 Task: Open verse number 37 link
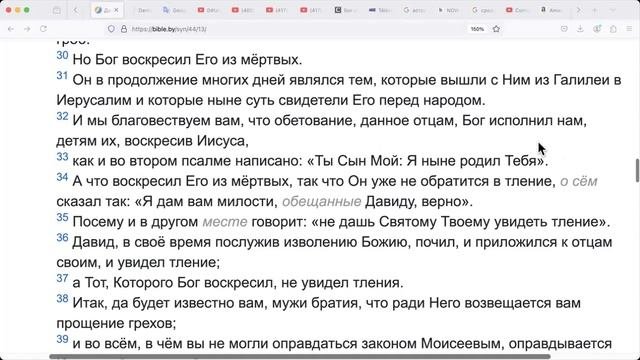point(62,278)
